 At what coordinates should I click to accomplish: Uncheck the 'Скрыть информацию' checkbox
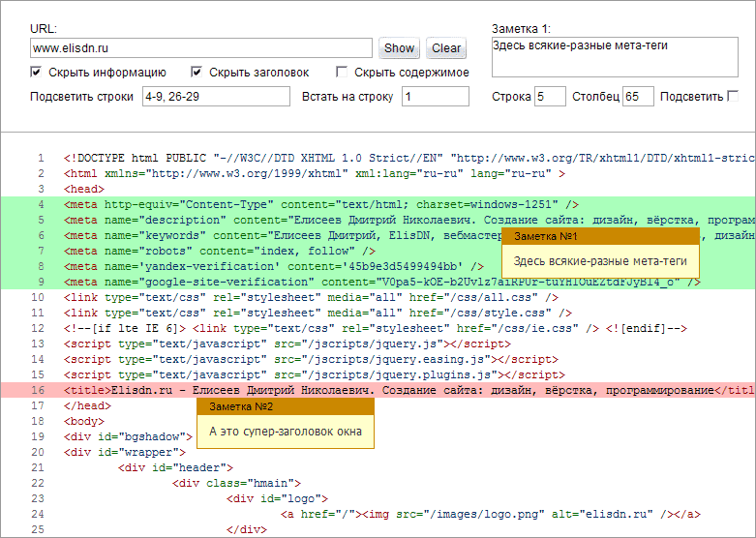click(x=36, y=73)
